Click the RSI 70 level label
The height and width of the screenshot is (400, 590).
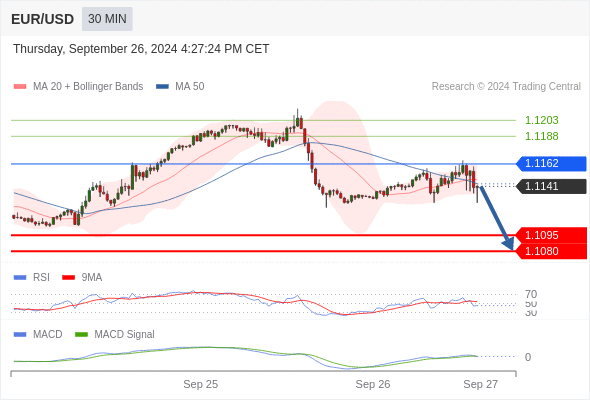pyautogui.click(x=531, y=294)
